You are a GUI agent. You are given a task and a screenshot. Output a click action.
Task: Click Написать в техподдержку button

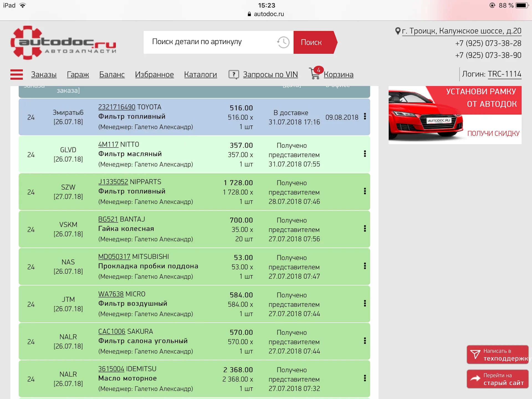[x=498, y=355]
